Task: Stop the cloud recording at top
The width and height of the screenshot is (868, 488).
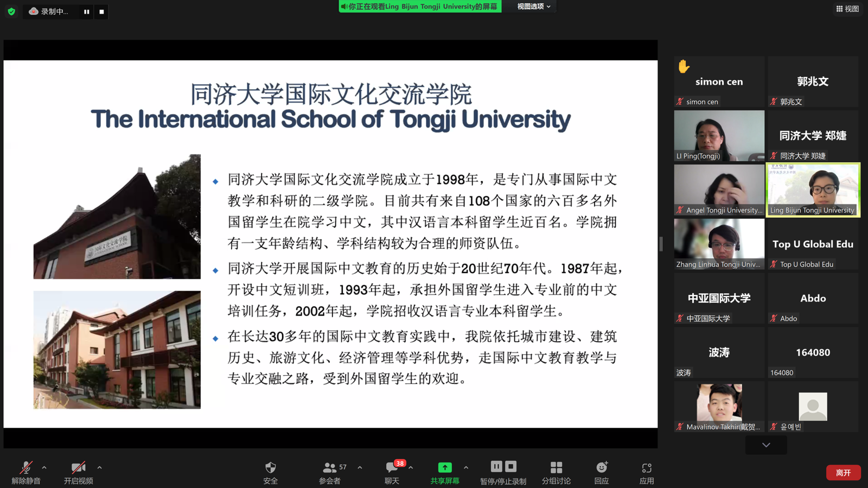Action: coord(101,11)
